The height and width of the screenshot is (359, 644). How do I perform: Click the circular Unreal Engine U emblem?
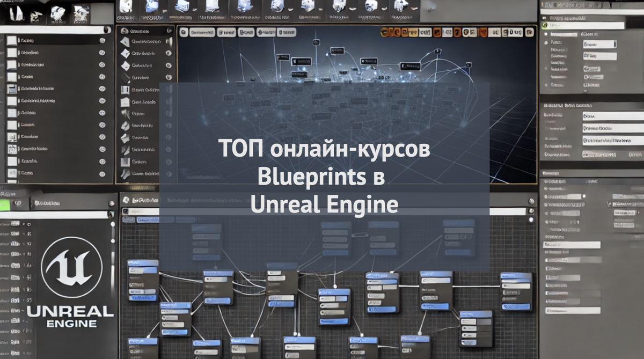[x=72, y=267]
